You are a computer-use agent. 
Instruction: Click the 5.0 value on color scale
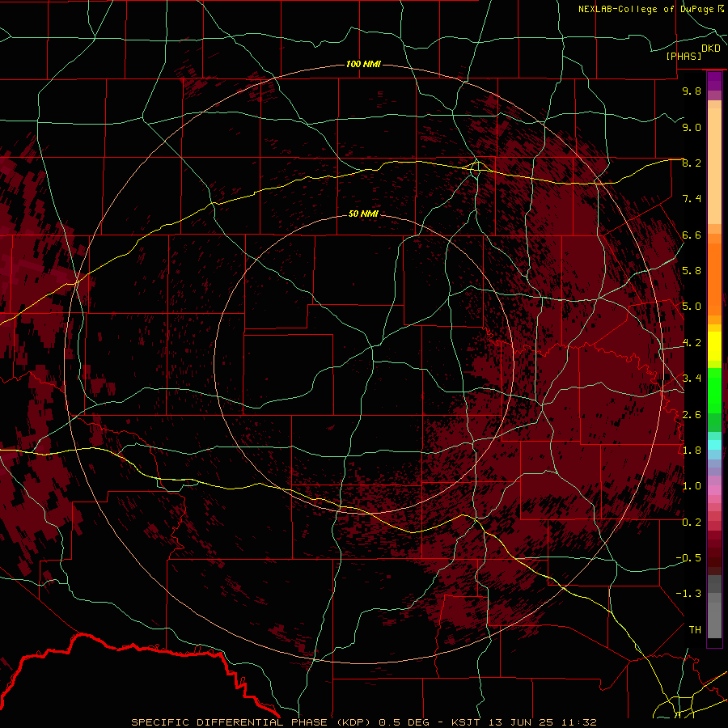click(x=692, y=307)
